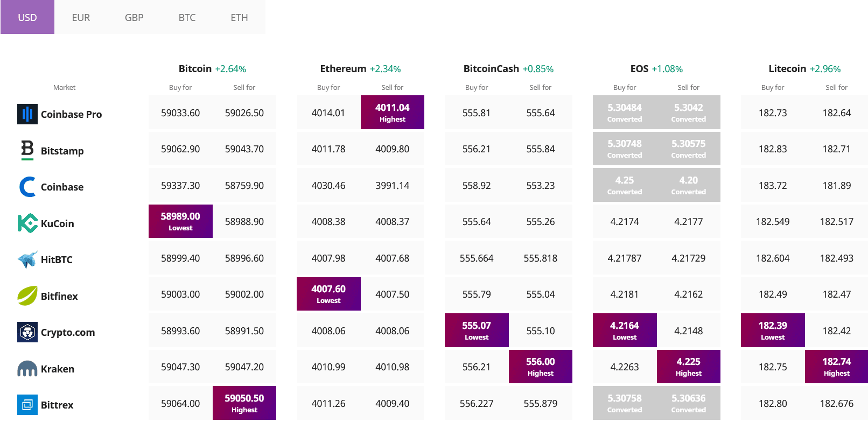Click the HitBTC logo icon
Viewport: 868px width, 422px height.
click(x=27, y=259)
